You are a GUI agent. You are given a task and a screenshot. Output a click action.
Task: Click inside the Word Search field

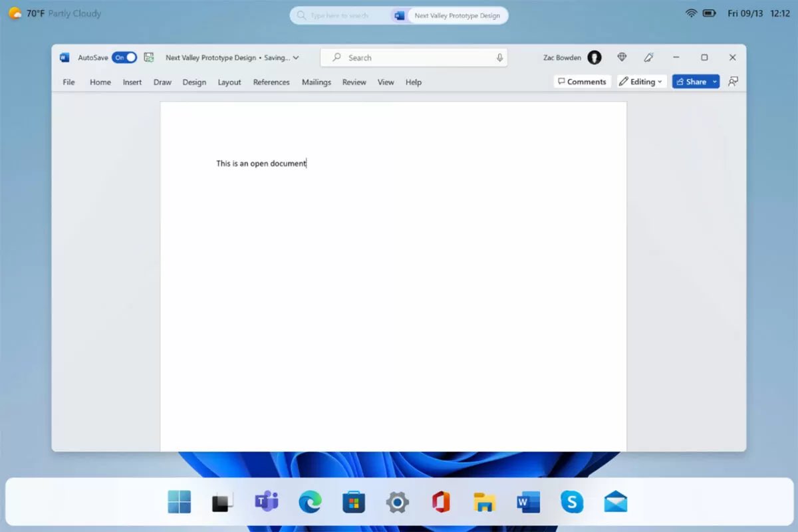coord(412,58)
